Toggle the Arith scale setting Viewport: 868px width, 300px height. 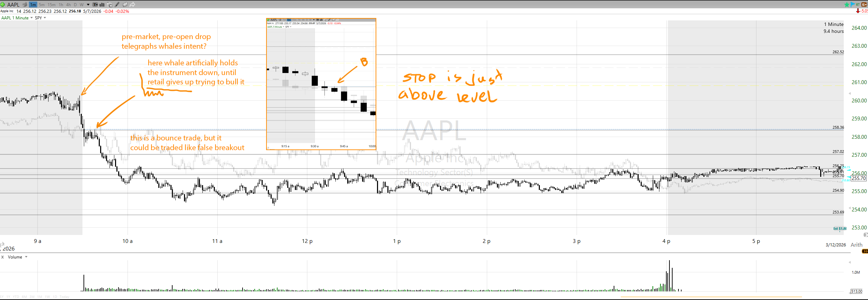[x=856, y=245]
